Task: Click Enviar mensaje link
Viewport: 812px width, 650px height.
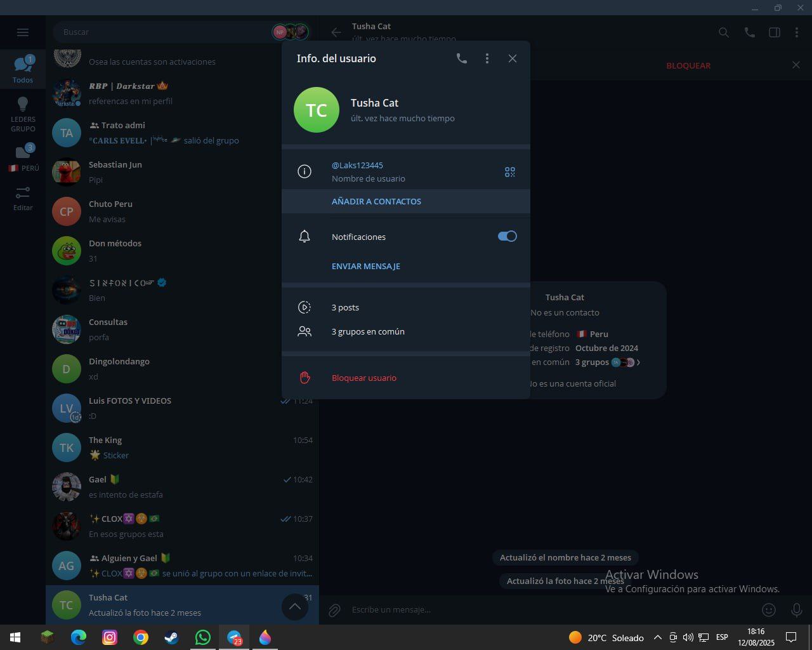Action: pyautogui.click(x=365, y=266)
